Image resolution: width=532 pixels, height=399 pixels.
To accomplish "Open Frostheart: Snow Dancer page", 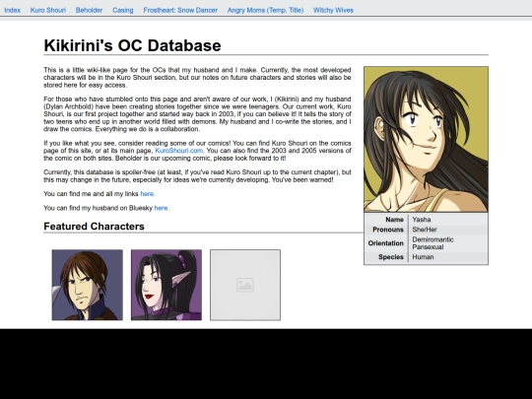I will point(180,10).
